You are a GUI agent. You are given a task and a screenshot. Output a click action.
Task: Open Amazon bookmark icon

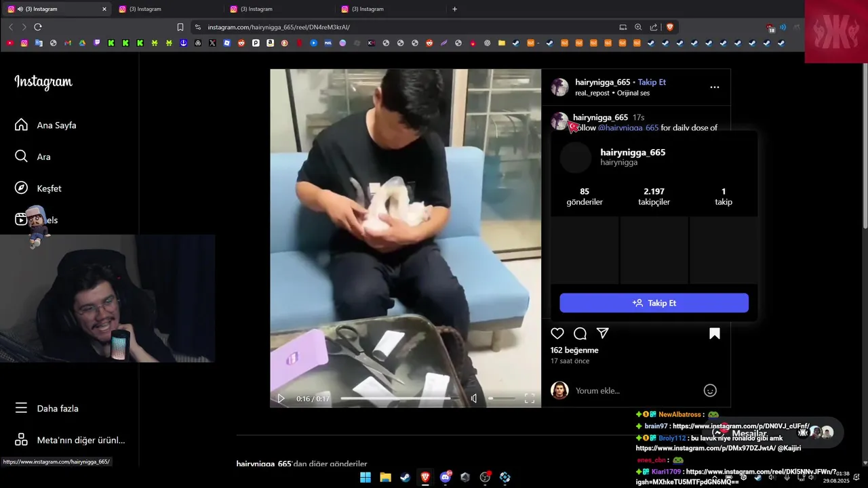[x=270, y=43]
